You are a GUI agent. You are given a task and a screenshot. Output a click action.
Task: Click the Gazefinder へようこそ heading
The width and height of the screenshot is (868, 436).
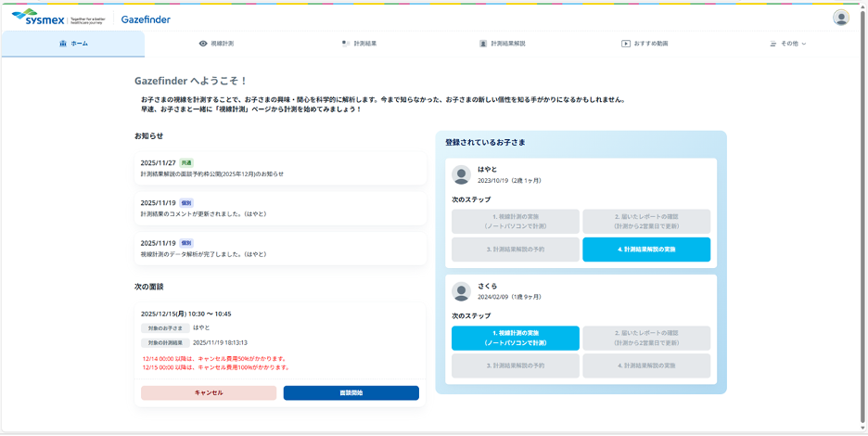(190, 81)
